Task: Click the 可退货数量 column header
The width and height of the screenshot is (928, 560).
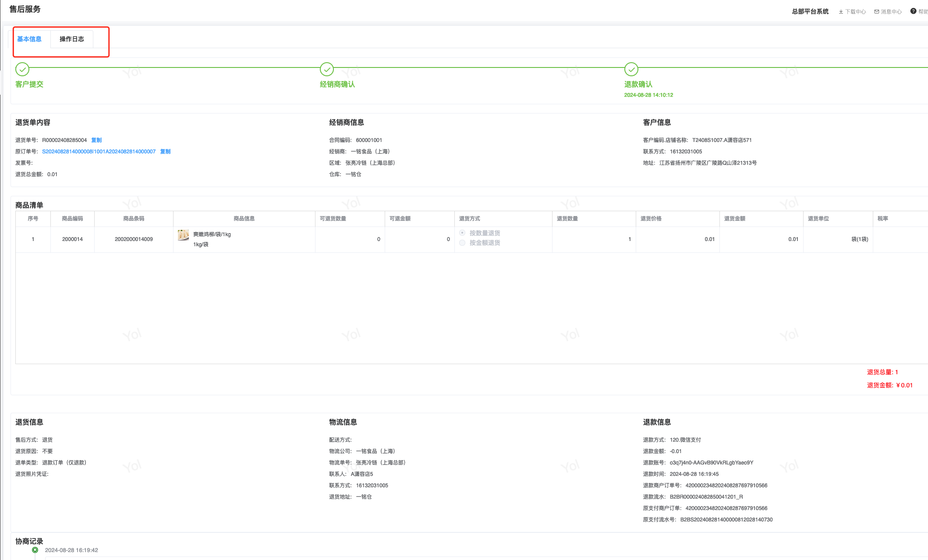Action: pos(333,219)
